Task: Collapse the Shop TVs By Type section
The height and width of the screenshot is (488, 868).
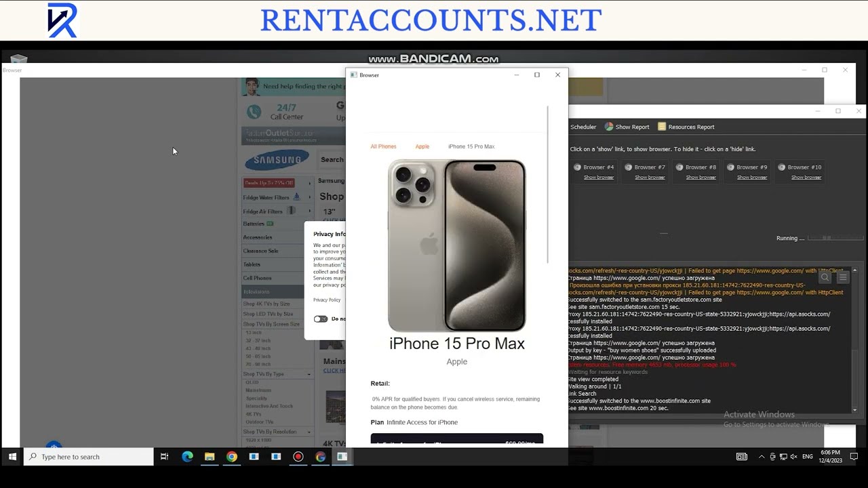Action: pos(309,374)
